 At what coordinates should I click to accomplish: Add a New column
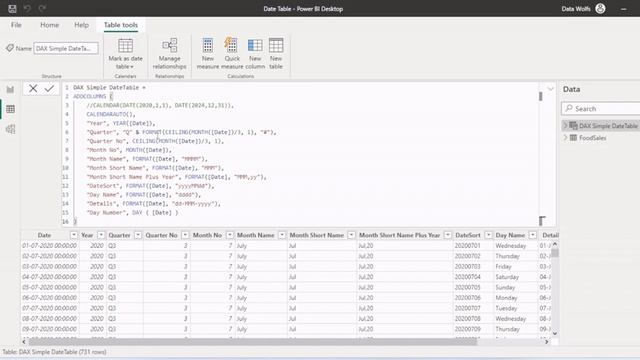pyautogui.click(x=255, y=53)
